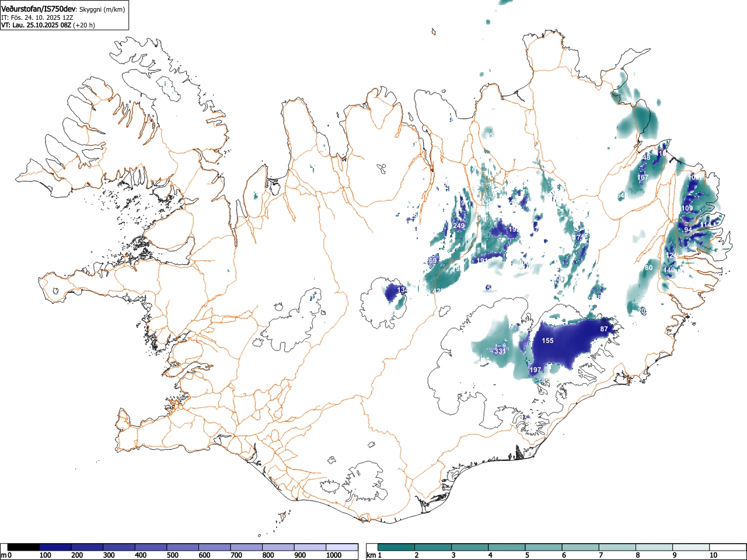Click the 100–200 m dark blue legend swatch

(55, 547)
